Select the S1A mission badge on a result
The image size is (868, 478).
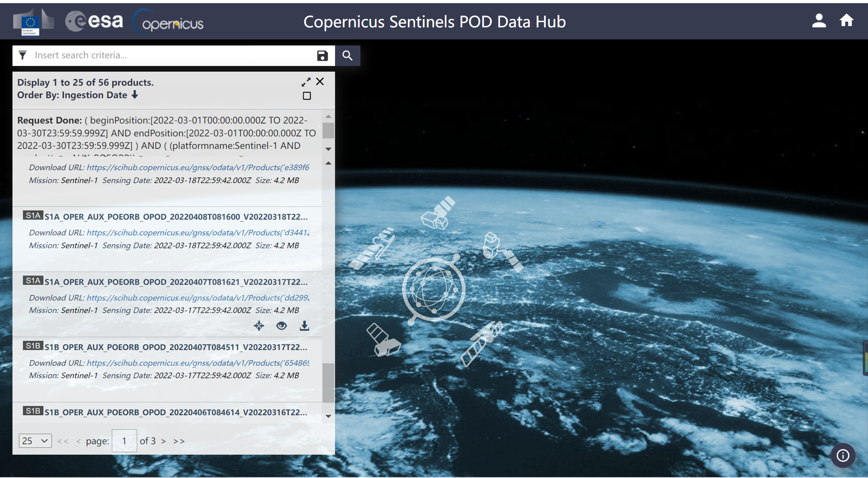click(x=33, y=215)
